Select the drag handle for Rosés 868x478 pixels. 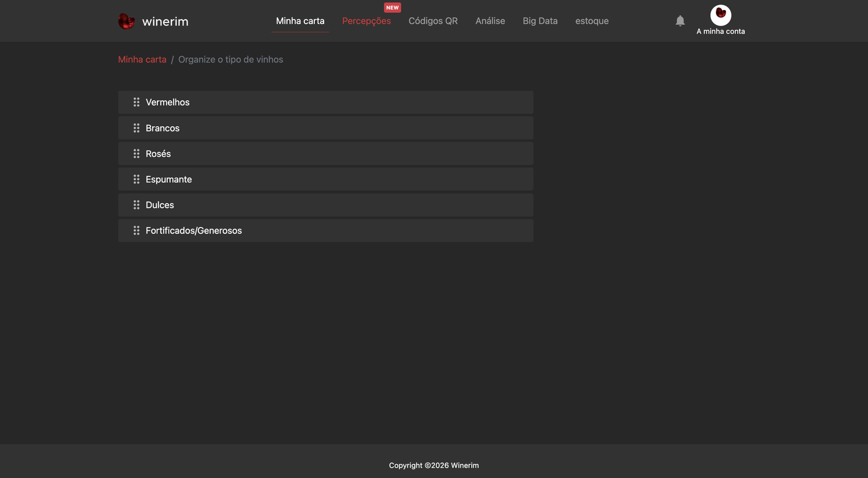(x=137, y=153)
